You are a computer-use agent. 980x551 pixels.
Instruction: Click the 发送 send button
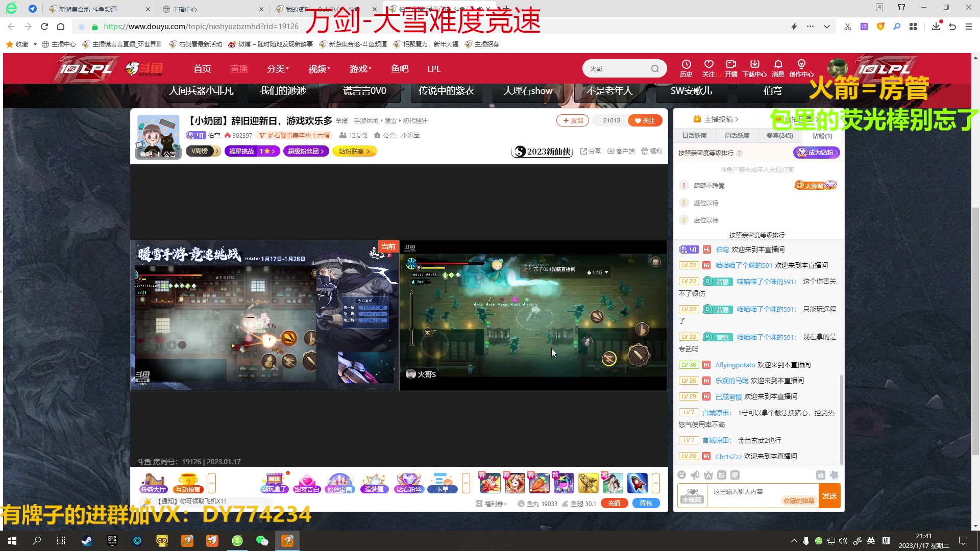829,496
